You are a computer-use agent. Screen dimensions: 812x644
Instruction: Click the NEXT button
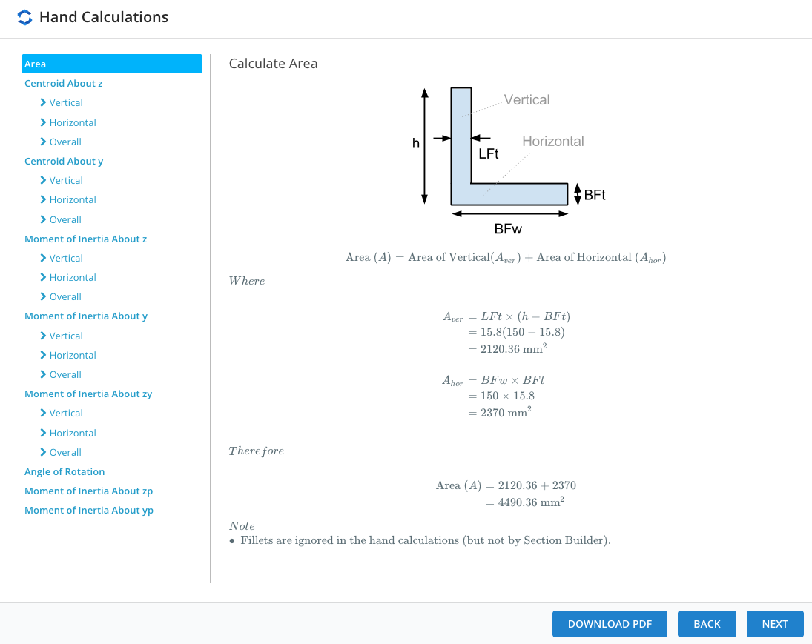click(x=775, y=624)
